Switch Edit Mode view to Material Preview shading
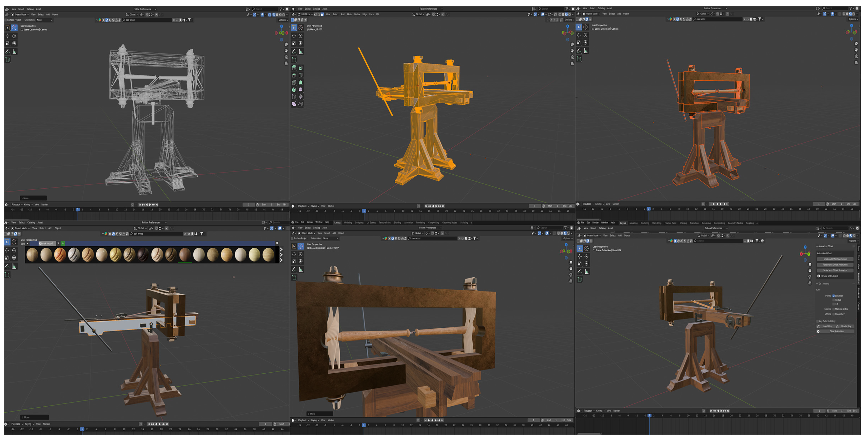The image size is (868, 443). click(x=566, y=15)
